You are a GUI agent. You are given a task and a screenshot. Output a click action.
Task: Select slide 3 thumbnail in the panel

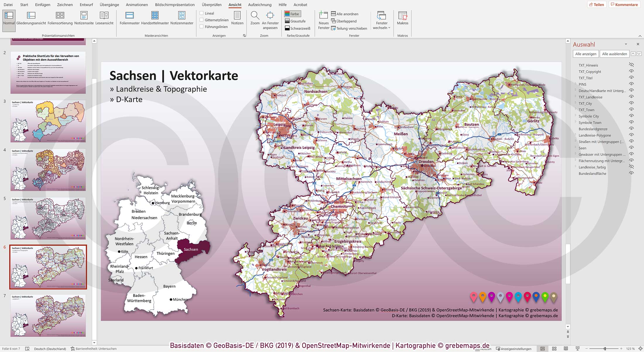tap(48, 121)
